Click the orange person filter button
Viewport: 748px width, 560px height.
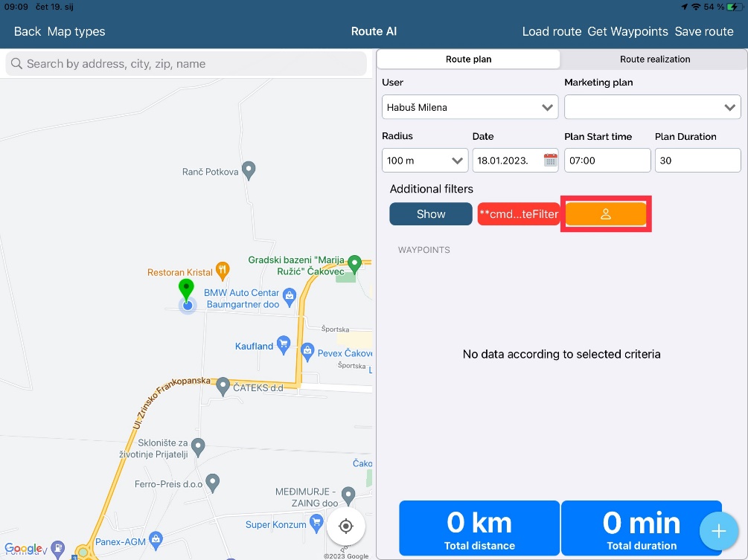606,214
